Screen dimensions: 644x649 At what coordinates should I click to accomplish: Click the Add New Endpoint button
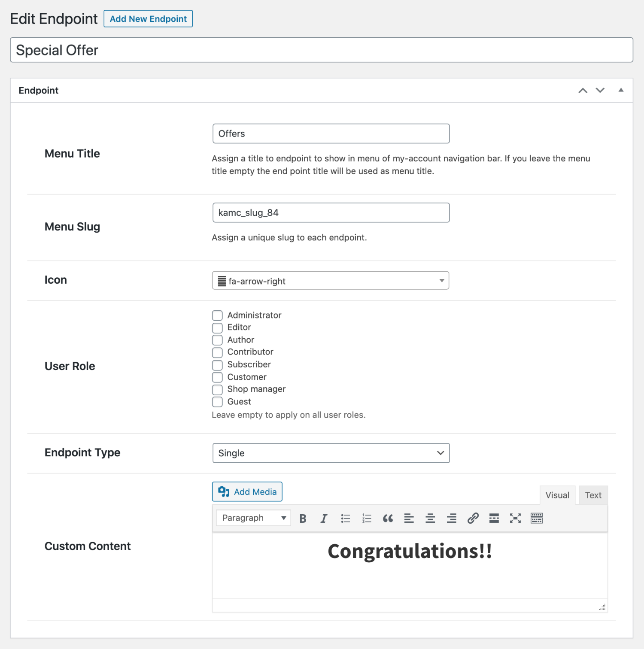(148, 18)
